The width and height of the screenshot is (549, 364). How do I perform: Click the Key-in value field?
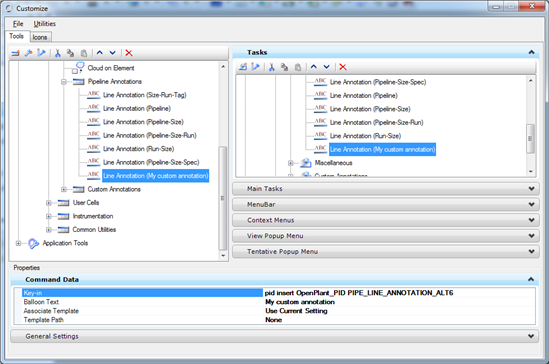pos(399,293)
